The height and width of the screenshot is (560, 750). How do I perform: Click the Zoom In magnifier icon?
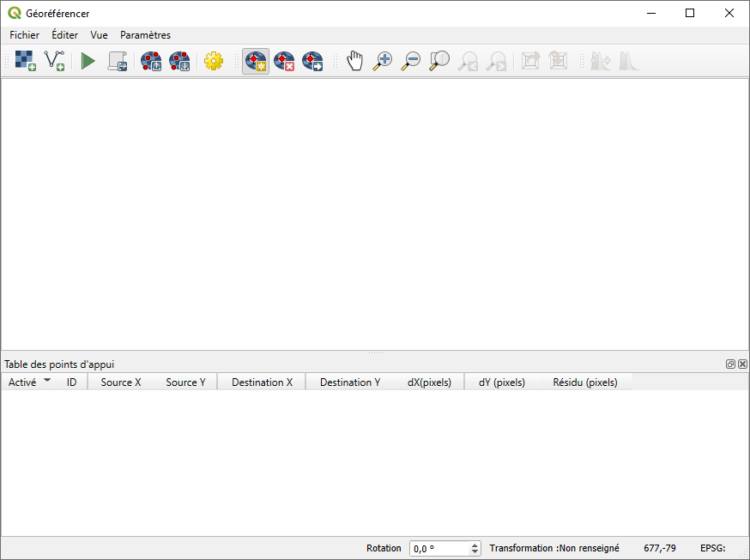point(383,61)
